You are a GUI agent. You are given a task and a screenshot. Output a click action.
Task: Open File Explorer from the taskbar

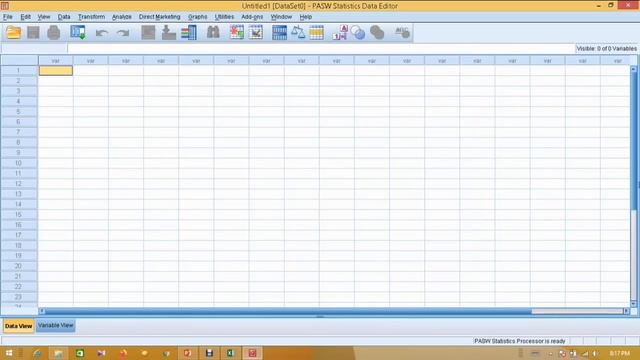pos(58,353)
